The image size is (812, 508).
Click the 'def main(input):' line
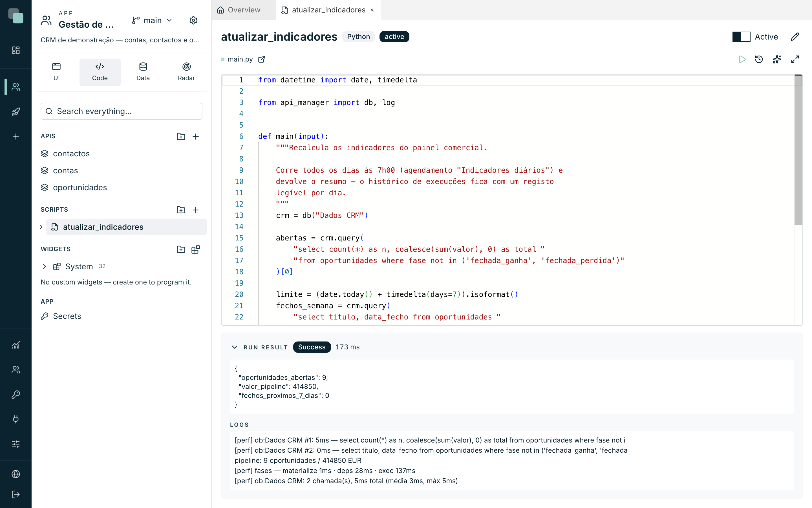click(293, 136)
